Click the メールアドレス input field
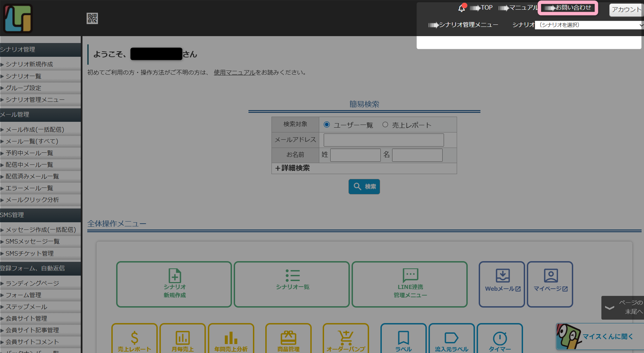 tap(384, 140)
